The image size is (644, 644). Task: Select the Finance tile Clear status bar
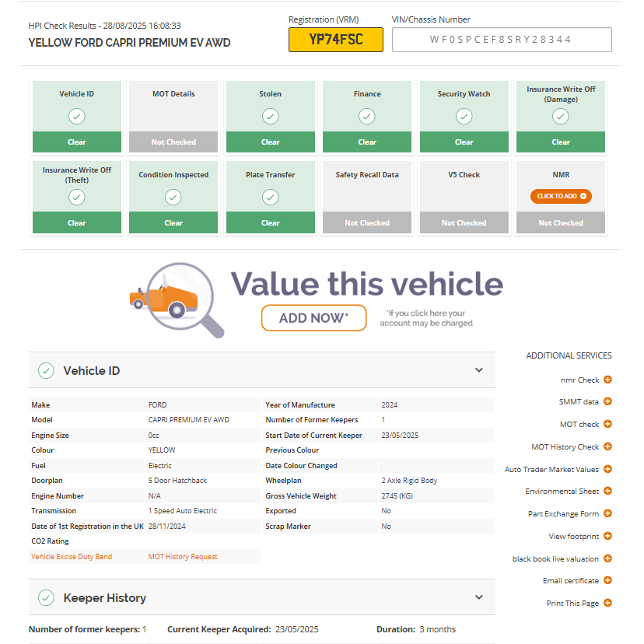367,142
